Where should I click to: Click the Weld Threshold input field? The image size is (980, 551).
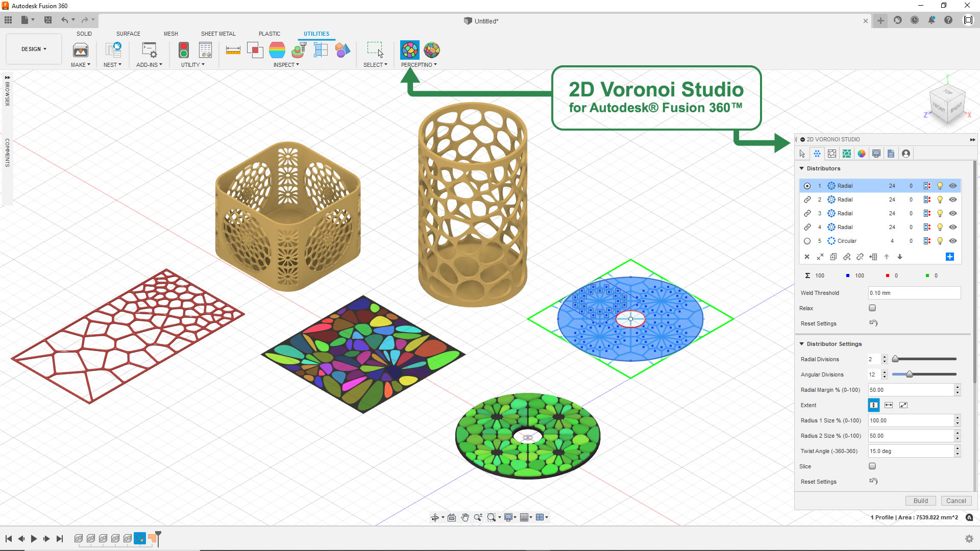click(914, 293)
